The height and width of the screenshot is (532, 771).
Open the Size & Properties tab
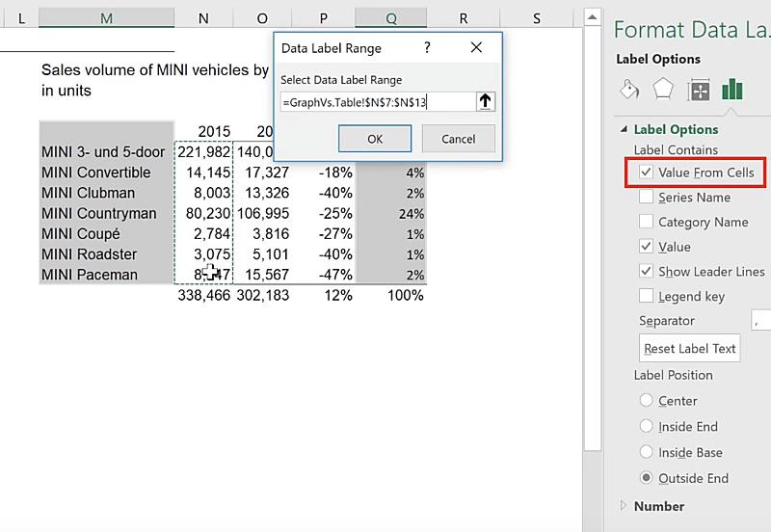coord(698,91)
